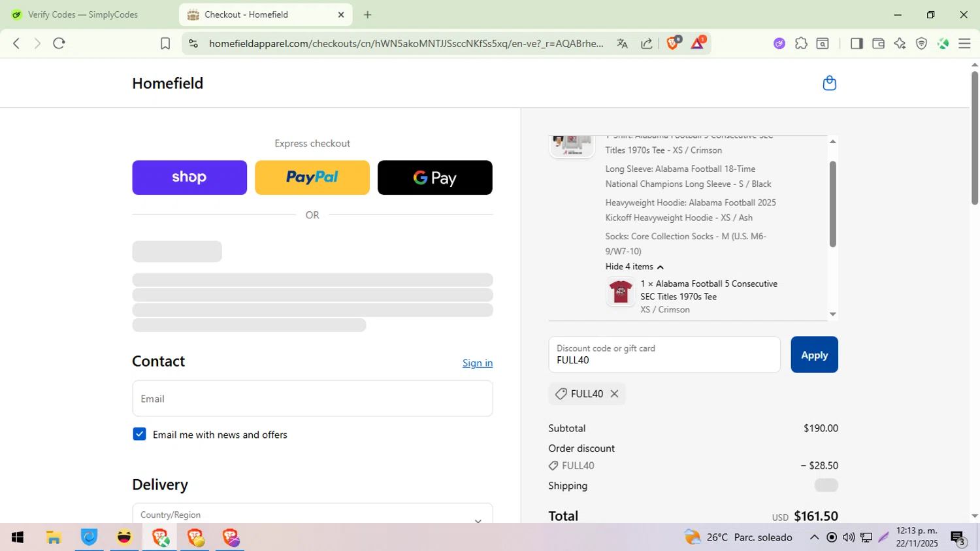Pay with Shop Pay button

(189, 177)
